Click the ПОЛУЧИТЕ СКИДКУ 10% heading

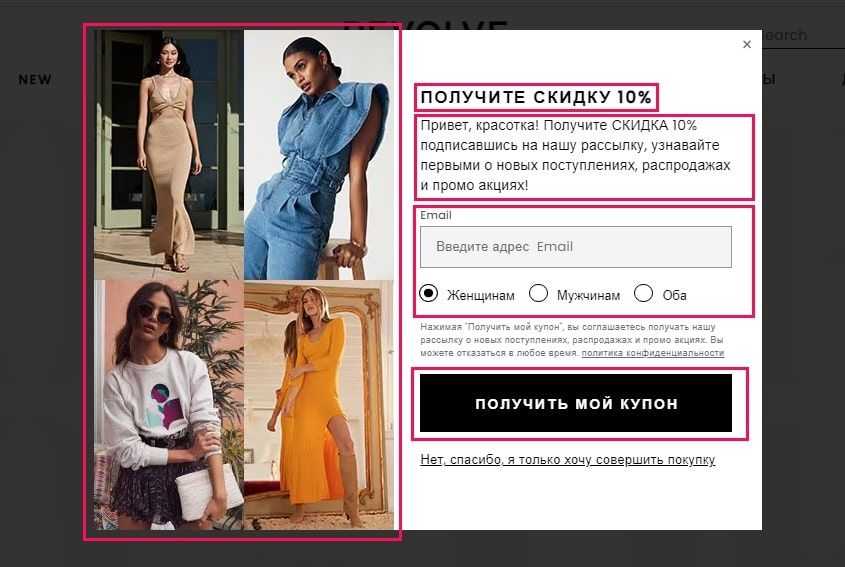click(x=536, y=97)
